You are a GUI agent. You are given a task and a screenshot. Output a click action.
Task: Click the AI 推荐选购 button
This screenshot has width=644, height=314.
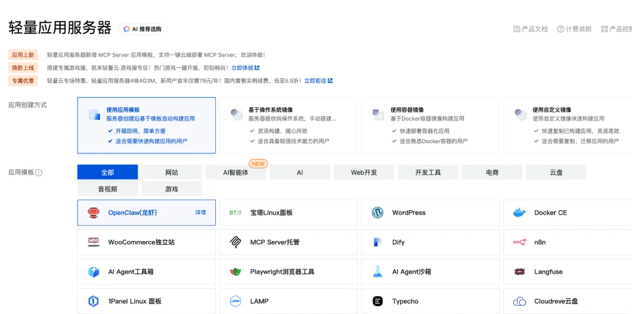(143, 29)
